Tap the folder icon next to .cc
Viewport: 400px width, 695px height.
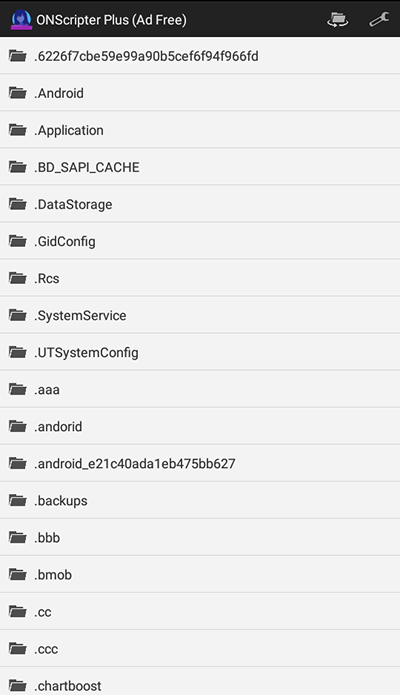18,612
